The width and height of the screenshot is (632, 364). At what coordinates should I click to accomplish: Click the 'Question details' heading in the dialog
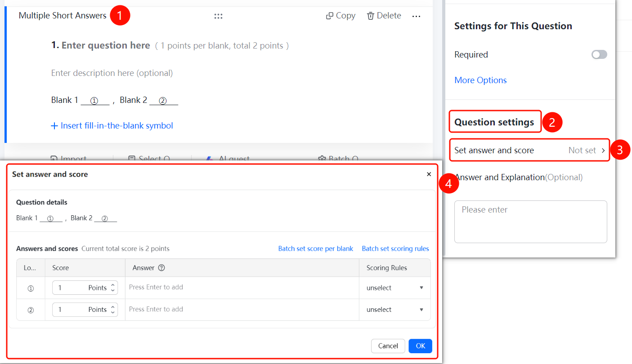click(42, 202)
